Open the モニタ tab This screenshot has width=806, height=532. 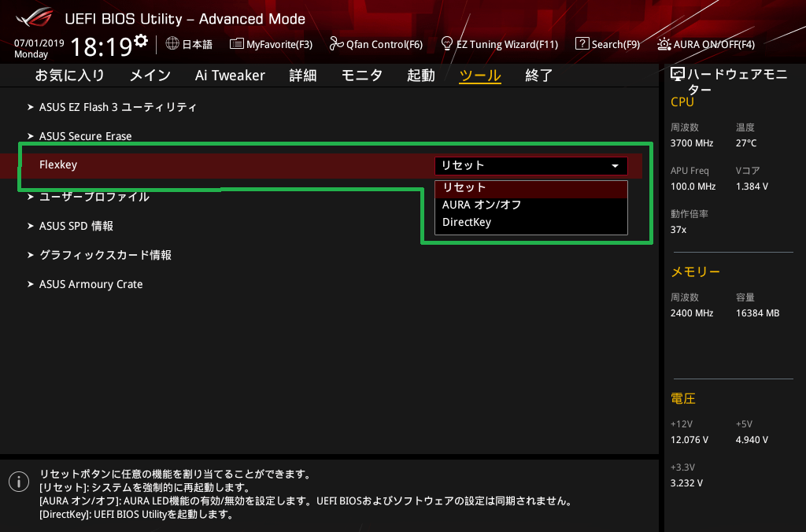[362, 76]
